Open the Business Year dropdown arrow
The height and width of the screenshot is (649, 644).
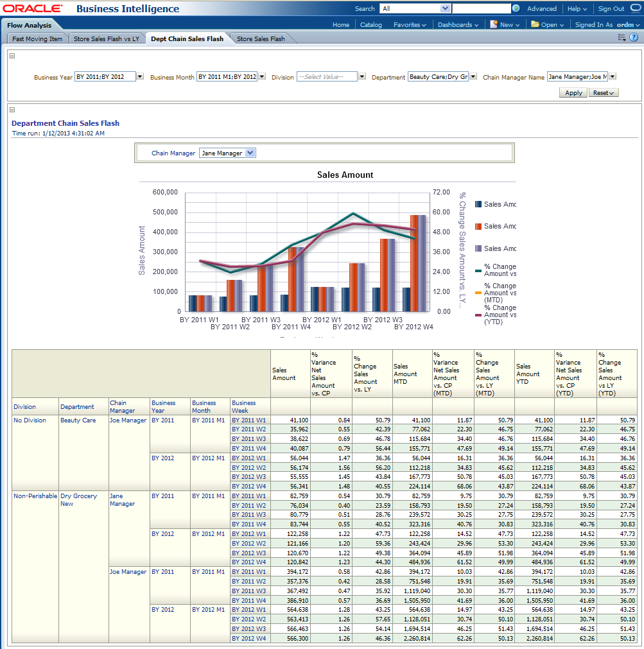click(141, 76)
